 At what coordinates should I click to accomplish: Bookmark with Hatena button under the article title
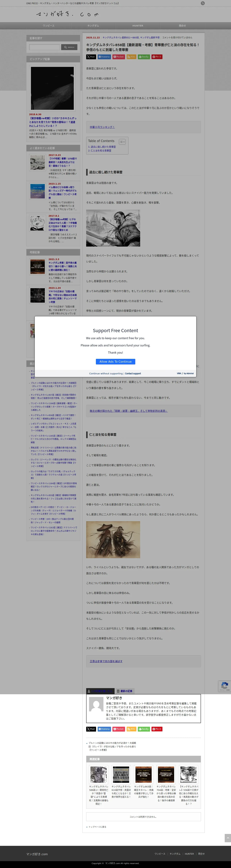(104, 57)
